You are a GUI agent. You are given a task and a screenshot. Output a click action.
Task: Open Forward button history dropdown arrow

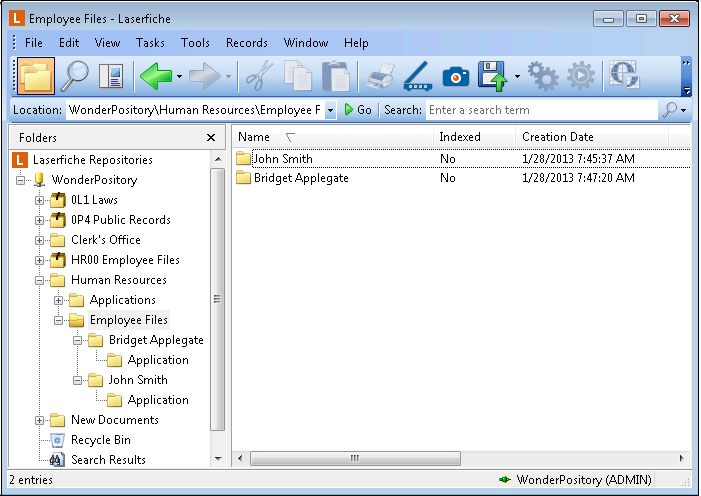click(x=228, y=76)
